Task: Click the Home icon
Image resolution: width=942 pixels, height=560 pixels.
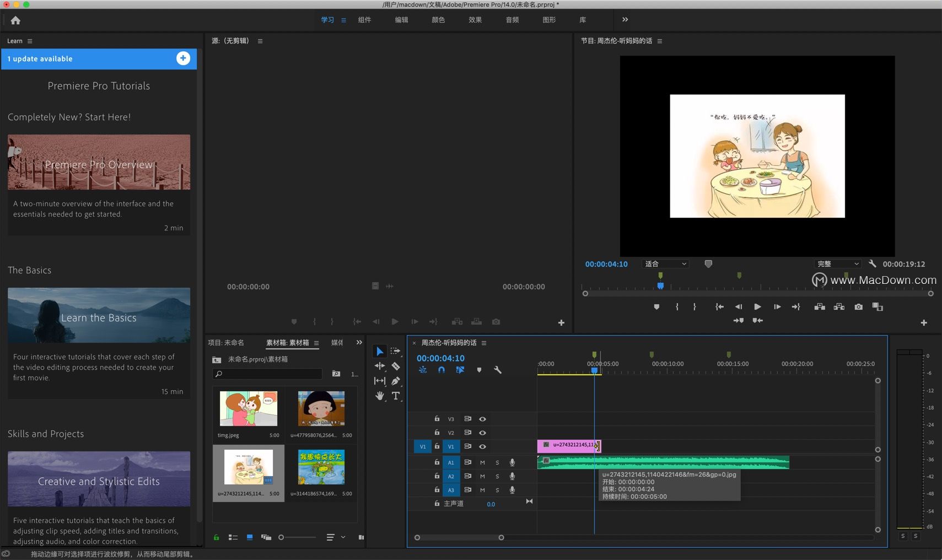Action: [x=15, y=20]
